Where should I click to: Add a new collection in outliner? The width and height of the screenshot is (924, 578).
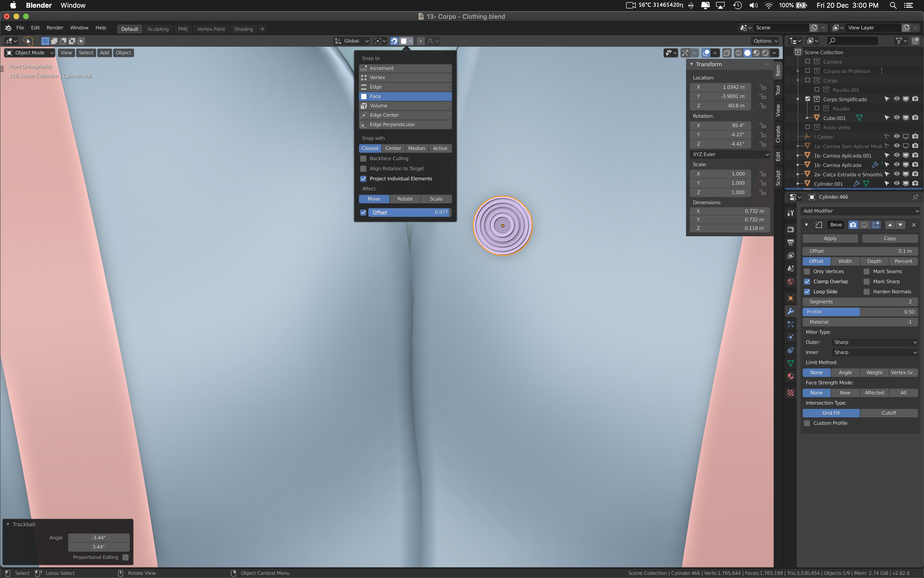[915, 41]
